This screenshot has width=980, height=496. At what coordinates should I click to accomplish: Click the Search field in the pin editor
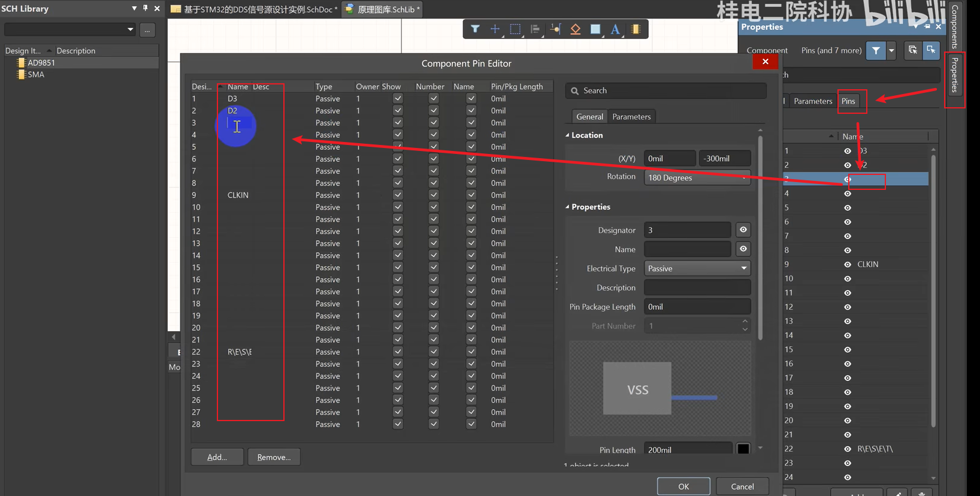tap(666, 90)
